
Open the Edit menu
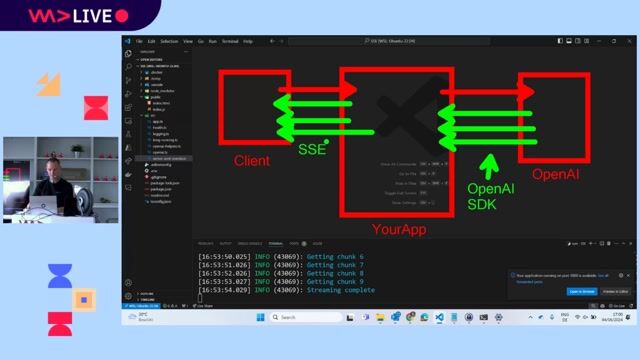point(151,41)
